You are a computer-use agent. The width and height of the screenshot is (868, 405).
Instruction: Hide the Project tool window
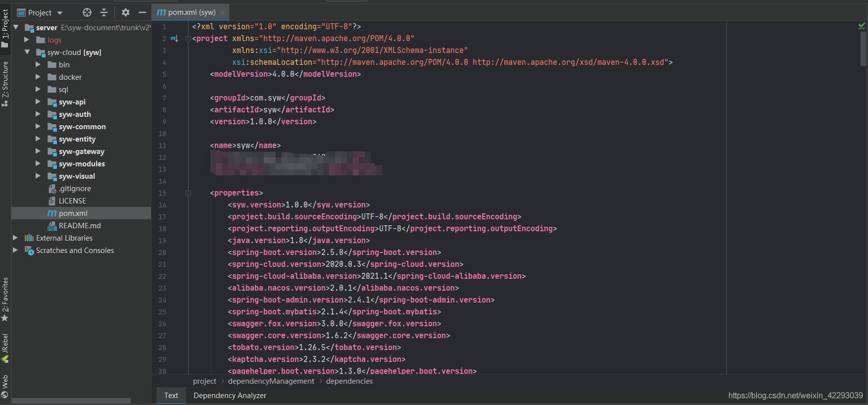pos(143,12)
